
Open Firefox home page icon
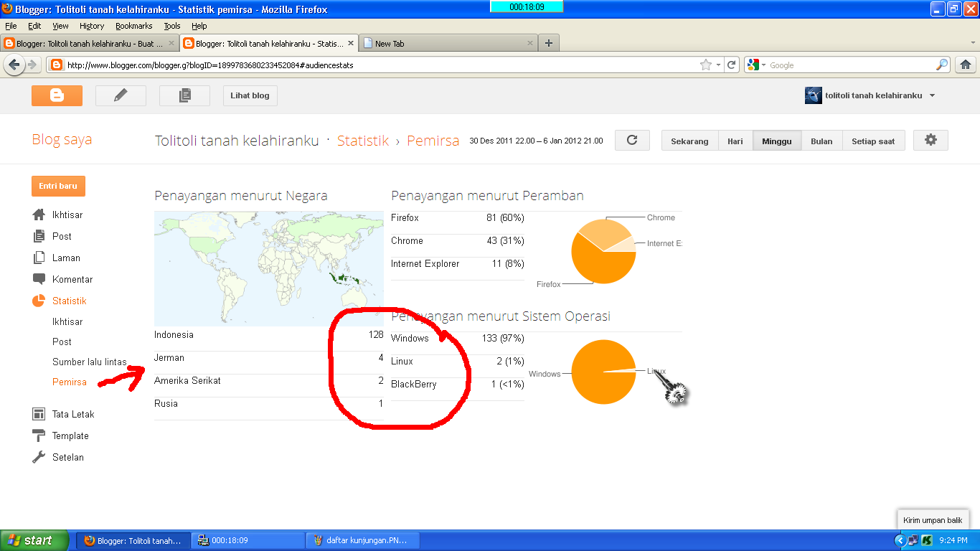click(x=966, y=65)
